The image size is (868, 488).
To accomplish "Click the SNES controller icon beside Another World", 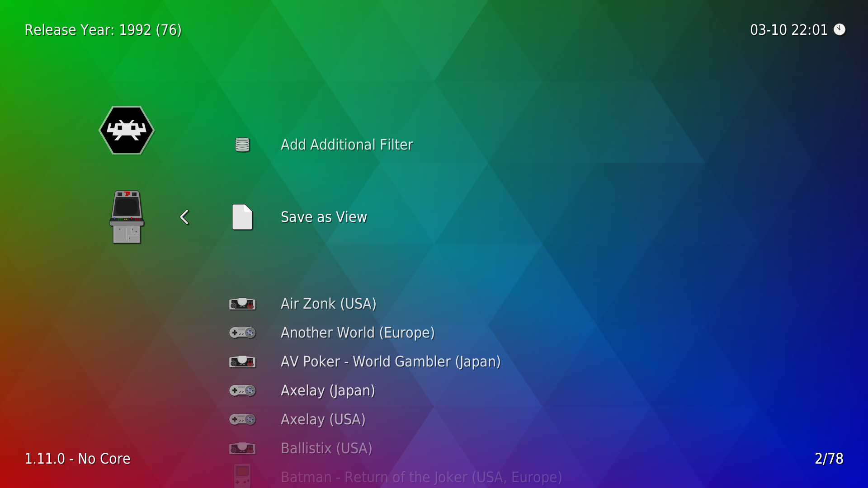I will 242,333.
